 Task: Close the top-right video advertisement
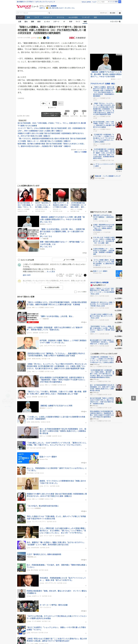[x=121, y=55]
